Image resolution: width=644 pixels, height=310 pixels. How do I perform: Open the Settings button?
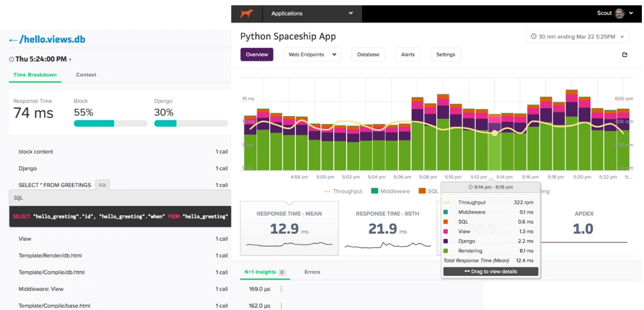point(445,55)
